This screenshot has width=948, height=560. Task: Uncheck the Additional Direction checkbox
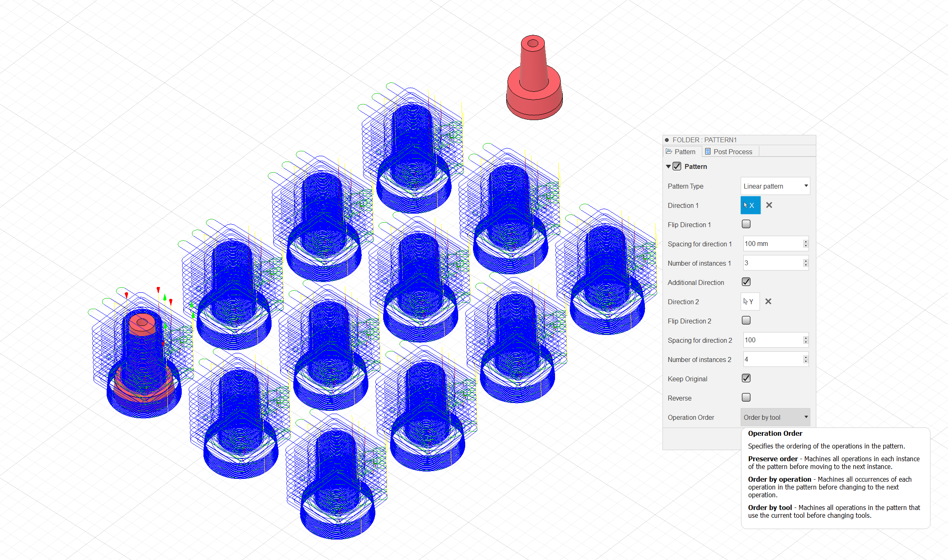[x=746, y=282]
